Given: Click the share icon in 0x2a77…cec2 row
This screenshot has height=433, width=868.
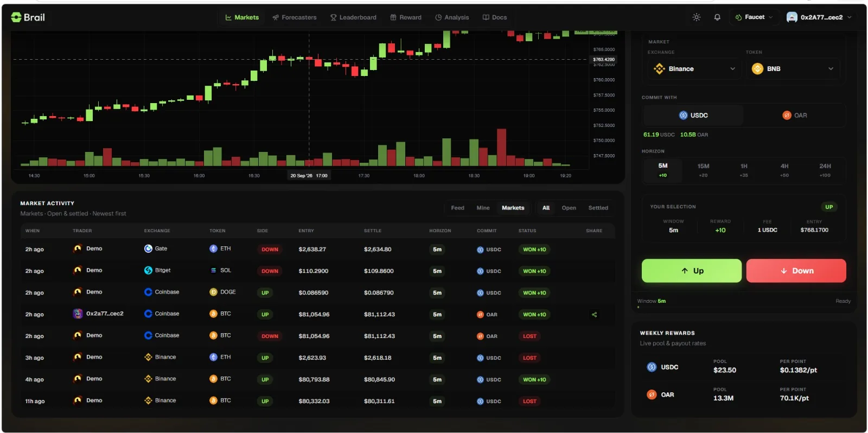Looking at the screenshot, I should (x=594, y=315).
